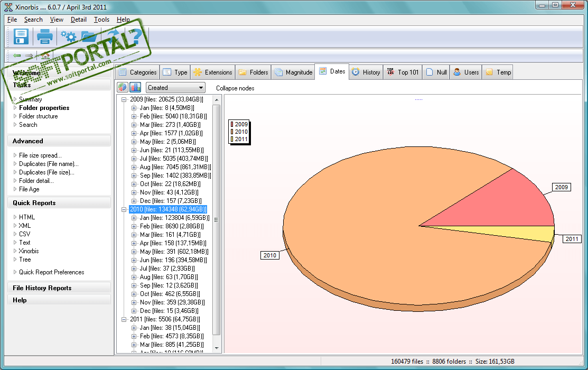The image size is (588, 370).
Task: Select the 2009 Dec row with 157 files
Action: coord(171,201)
